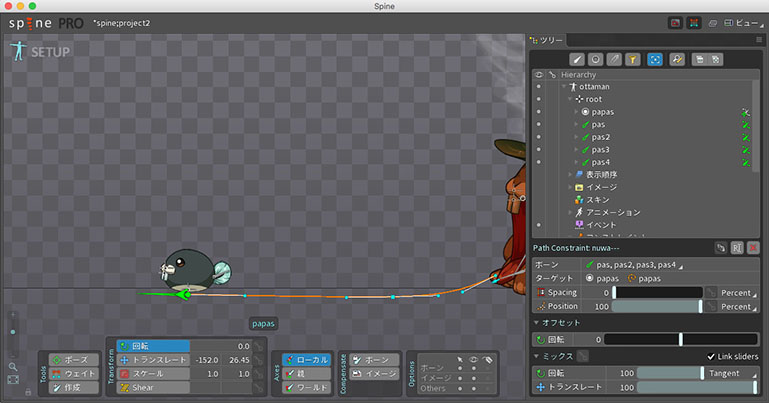Toggle the slots filter circle icon

(x=595, y=60)
